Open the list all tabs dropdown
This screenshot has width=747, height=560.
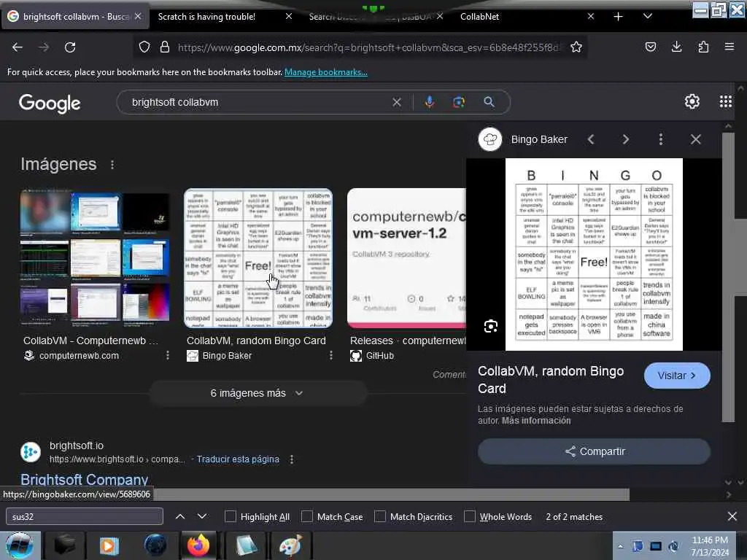pyautogui.click(x=648, y=16)
